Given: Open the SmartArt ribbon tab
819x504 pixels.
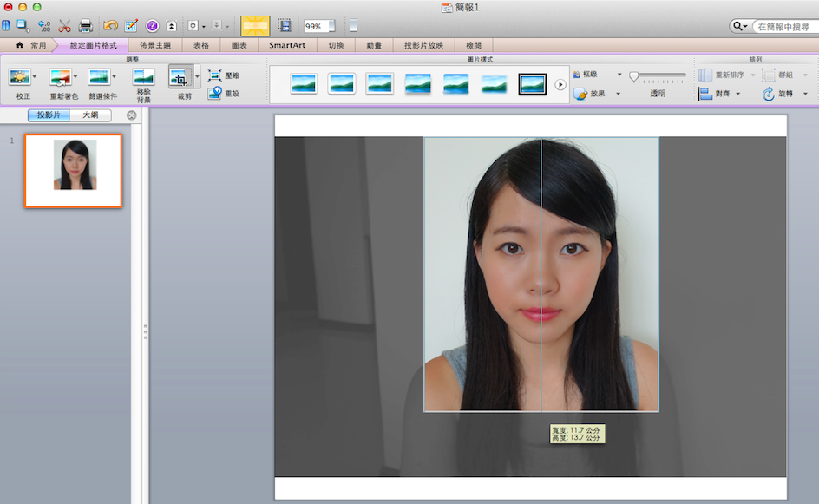Looking at the screenshot, I should (x=287, y=45).
